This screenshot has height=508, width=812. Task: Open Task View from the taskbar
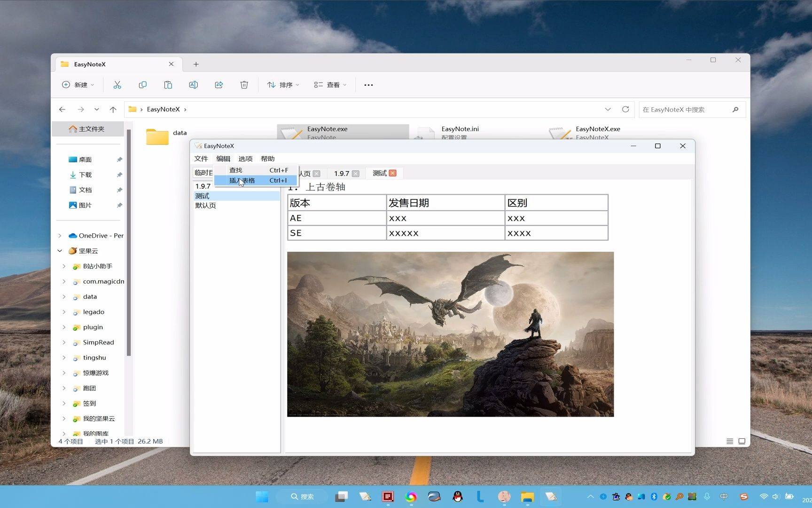tap(342, 496)
